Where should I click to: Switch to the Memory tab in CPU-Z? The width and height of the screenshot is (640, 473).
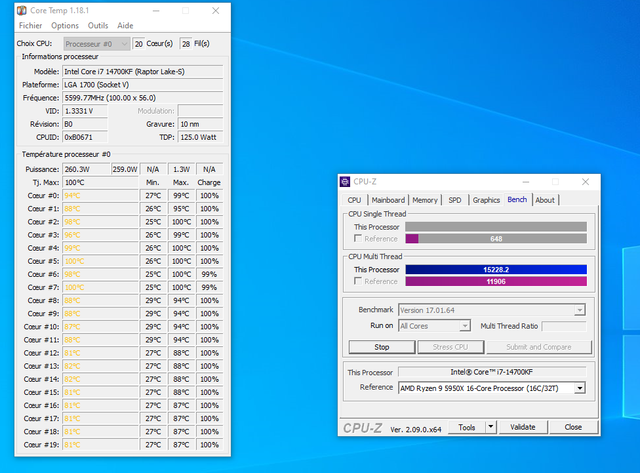pyautogui.click(x=424, y=200)
